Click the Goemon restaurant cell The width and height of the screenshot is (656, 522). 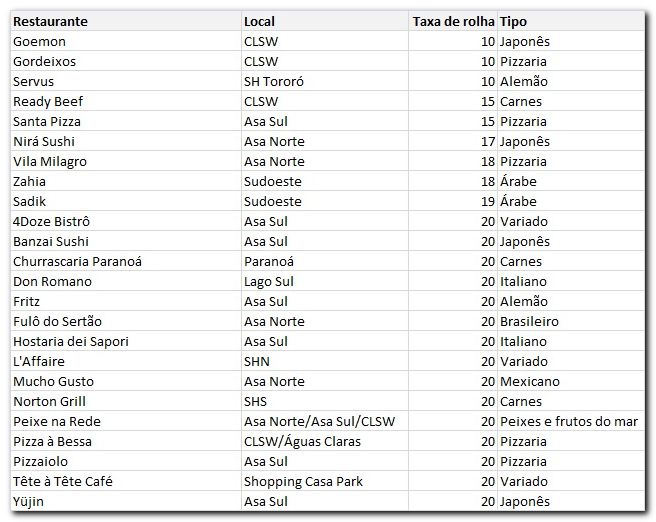(39, 41)
